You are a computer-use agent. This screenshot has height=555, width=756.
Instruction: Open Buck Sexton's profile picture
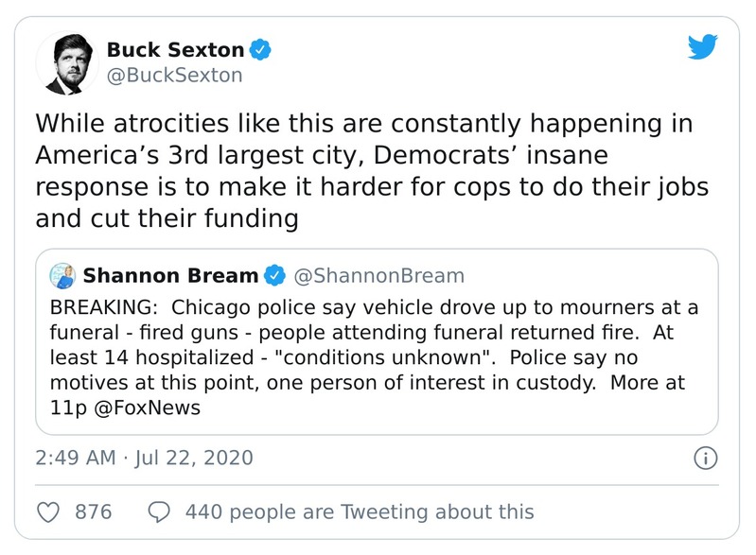(x=66, y=62)
